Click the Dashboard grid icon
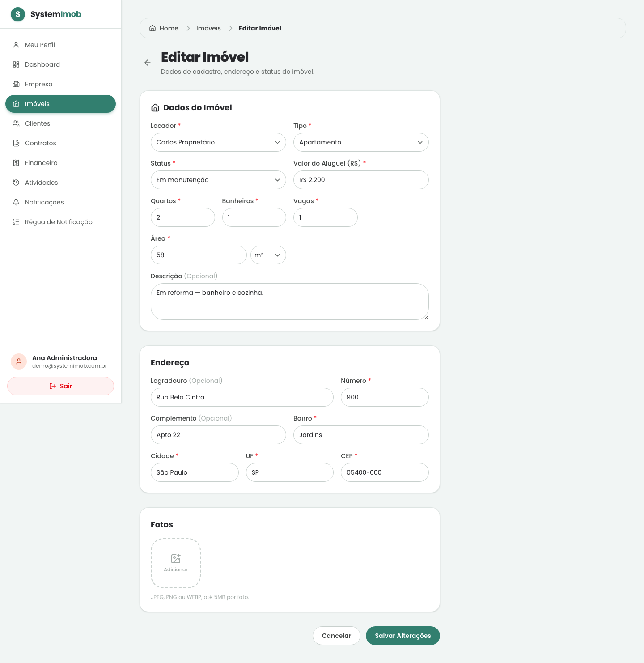 pos(16,64)
